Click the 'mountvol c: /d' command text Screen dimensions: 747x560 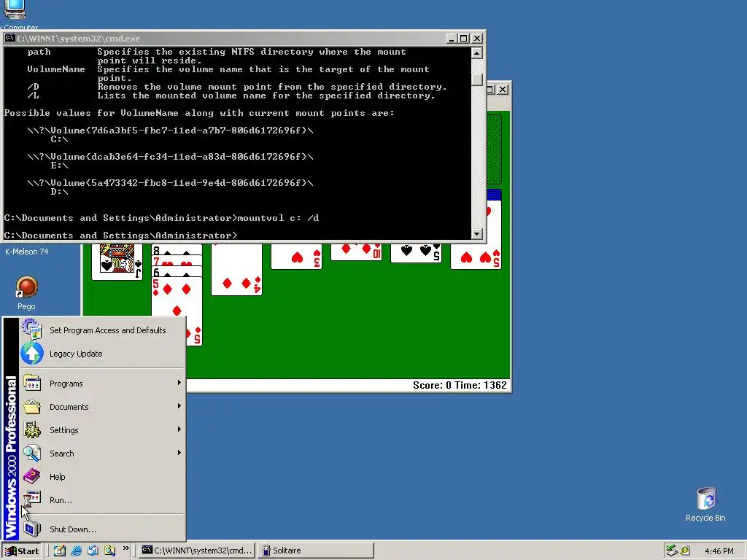click(x=278, y=217)
